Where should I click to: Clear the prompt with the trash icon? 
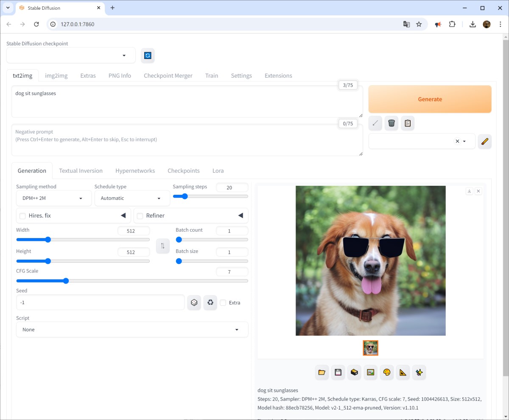(x=392, y=123)
